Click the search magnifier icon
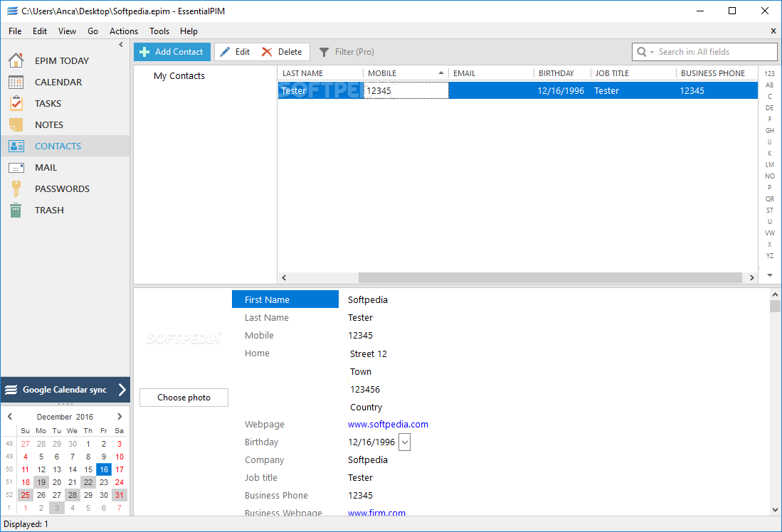 (642, 52)
